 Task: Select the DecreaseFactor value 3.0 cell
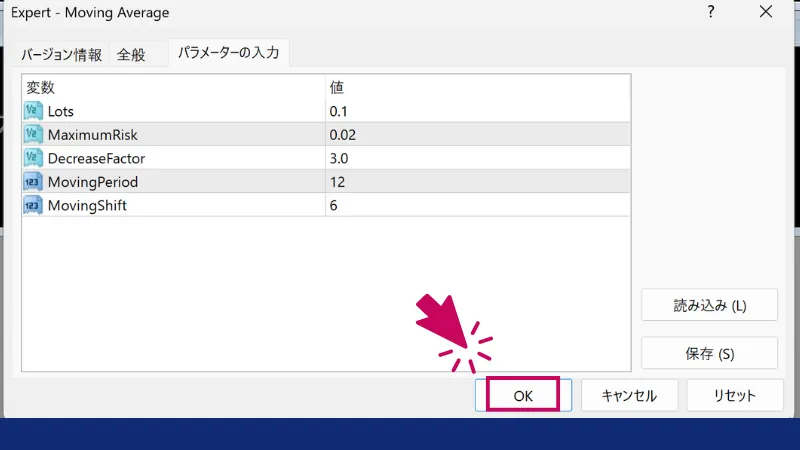tap(478, 158)
